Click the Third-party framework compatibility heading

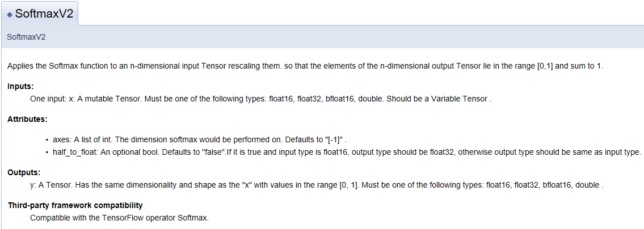[75, 205]
